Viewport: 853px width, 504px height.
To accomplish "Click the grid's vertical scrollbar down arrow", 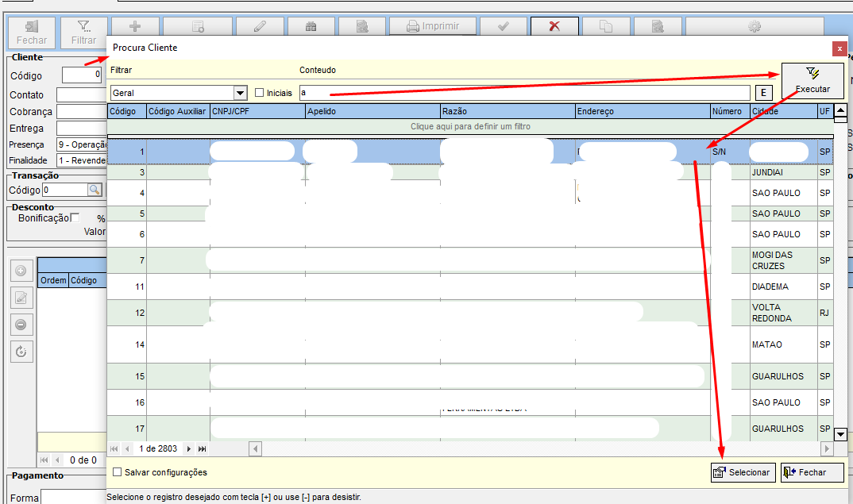I will coord(840,434).
